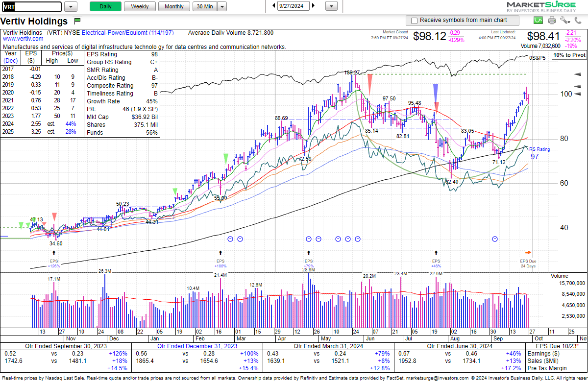
Task: Open Electrical-Power/Equipmt industry group link
Action: [127, 33]
